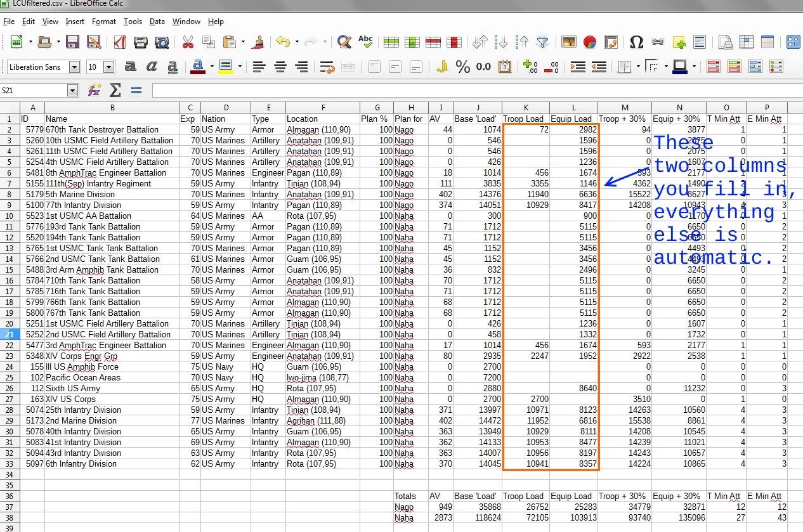Insert columns icon in toolbar

point(412,42)
